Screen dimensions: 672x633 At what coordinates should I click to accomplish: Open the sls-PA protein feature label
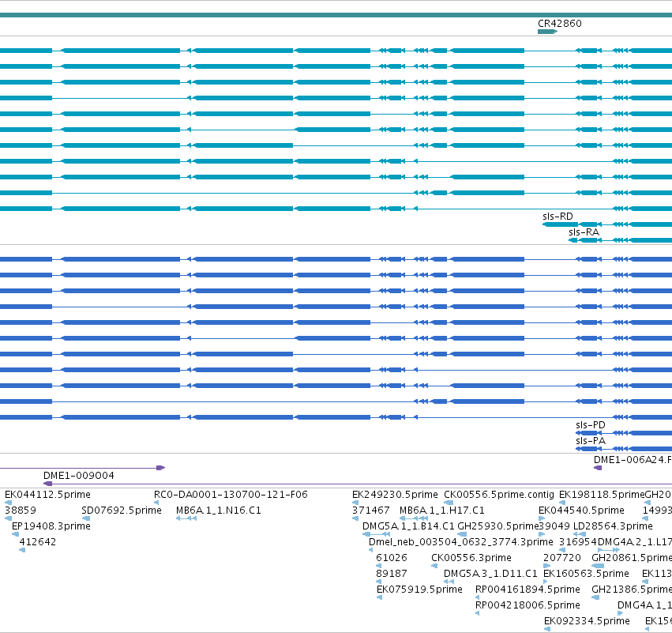coord(591,441)
